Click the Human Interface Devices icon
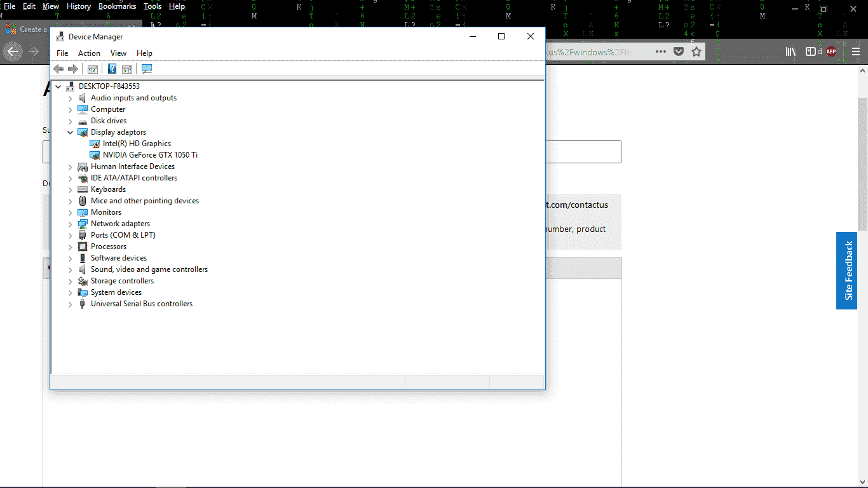This screenshot has height=488, width=868. [x=83, y=166]
